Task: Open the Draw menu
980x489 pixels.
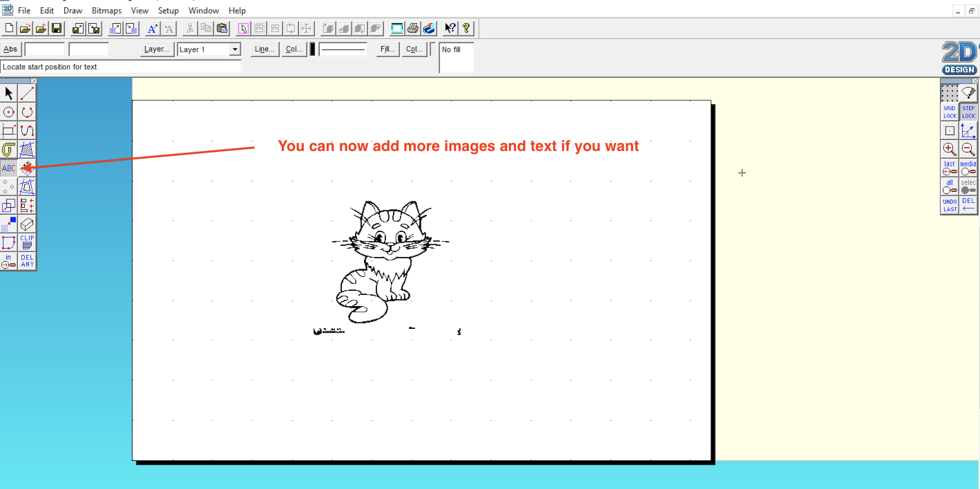Action: pyautogui.click(x=73, y=10)
